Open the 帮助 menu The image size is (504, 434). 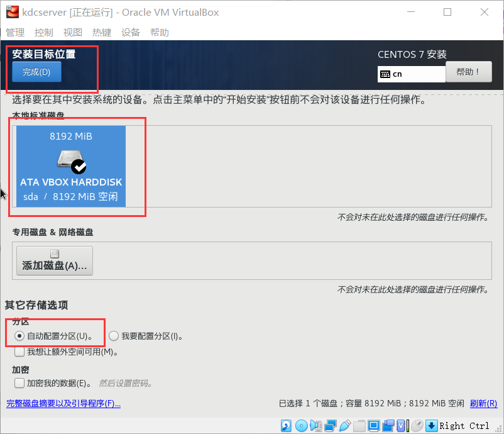160,32
